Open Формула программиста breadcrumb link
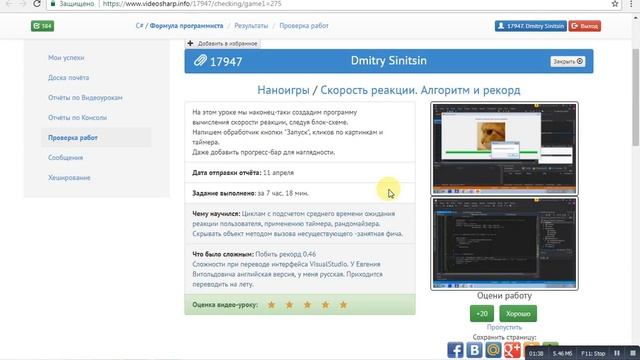The image size is (640, 360). click(x=186, y=26)
